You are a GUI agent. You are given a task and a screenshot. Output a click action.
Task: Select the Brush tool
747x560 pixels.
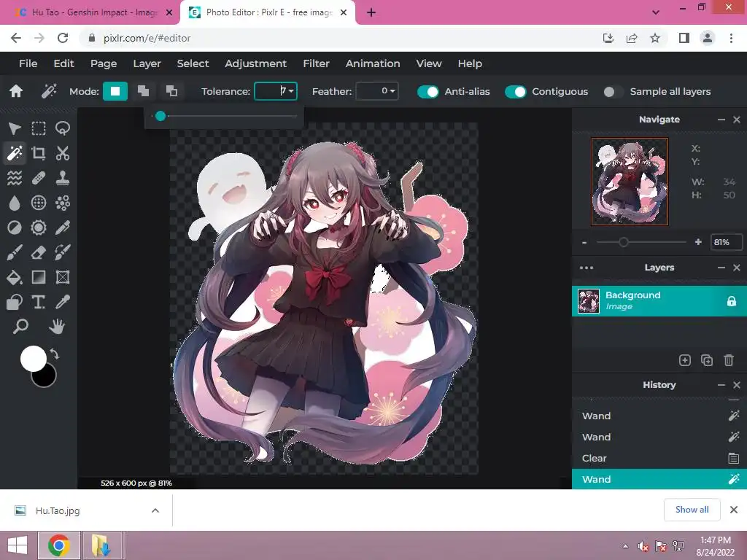[15, 252]
